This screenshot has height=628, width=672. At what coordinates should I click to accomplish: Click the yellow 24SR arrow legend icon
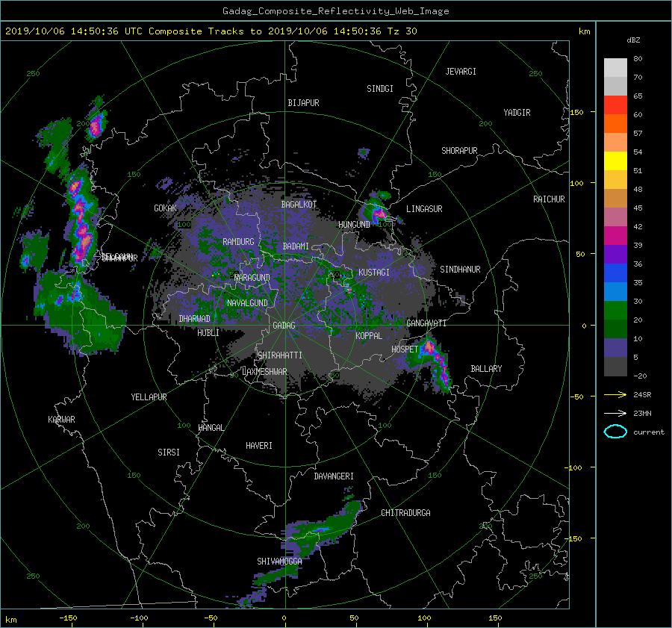(615, 394)
